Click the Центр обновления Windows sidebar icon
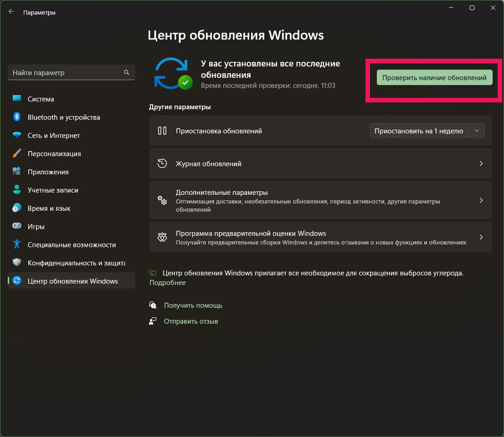 pos(17,280)
